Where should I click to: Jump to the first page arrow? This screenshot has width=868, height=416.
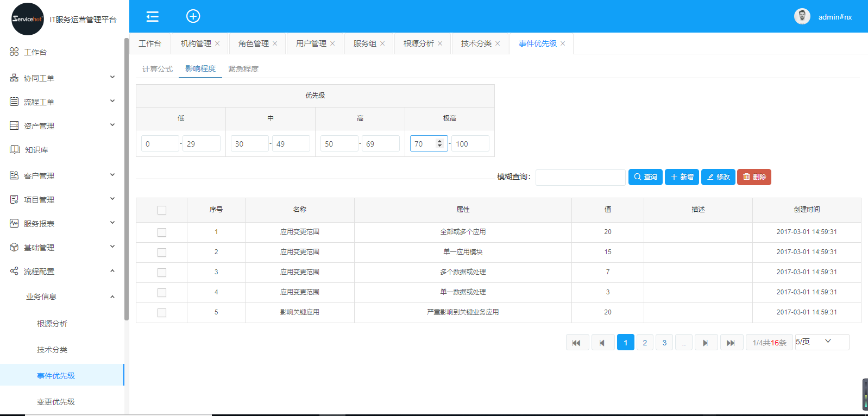pyautogui.click(x=577, y=343)
